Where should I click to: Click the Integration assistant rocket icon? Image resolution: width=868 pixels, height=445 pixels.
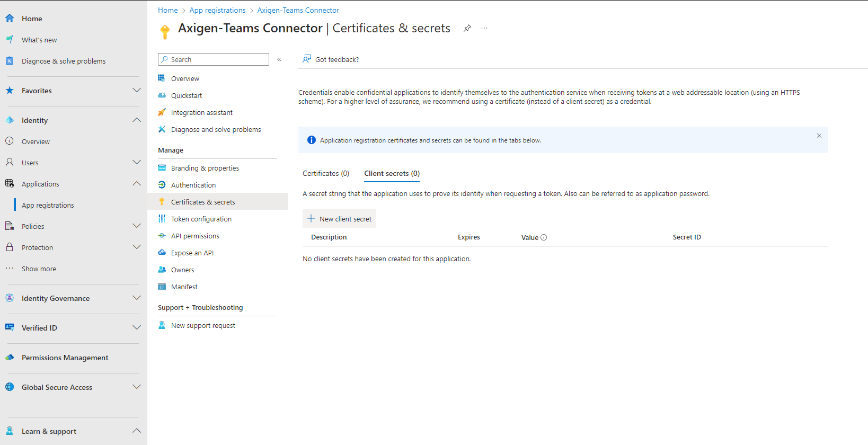coord(162,112)
